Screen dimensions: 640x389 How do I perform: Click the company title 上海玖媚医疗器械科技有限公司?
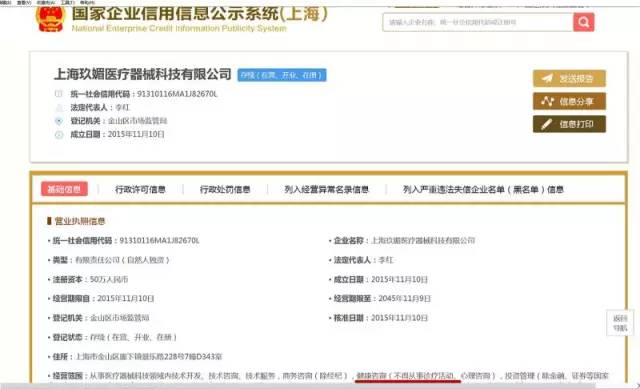(x=142, y=74)
